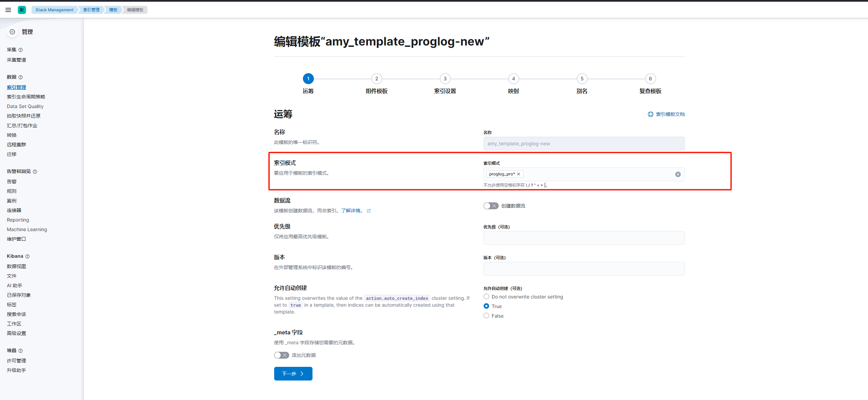Image resolution: width=868 pixels, height=400 pixels.
Task: Open 案例 in sidebar
Action: tap(12, 201)
